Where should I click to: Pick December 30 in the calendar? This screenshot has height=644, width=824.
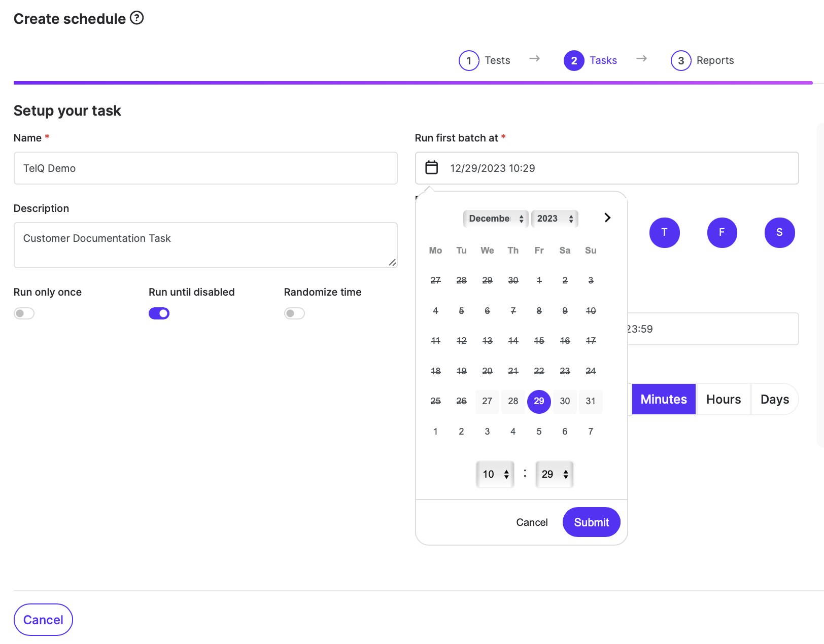tap(565, 401)
